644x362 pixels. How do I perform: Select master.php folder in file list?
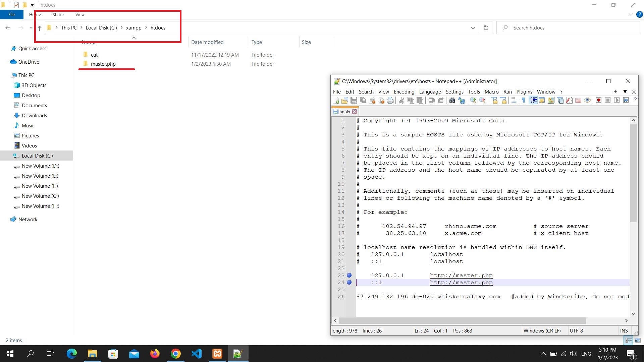[x=103, y=64]
